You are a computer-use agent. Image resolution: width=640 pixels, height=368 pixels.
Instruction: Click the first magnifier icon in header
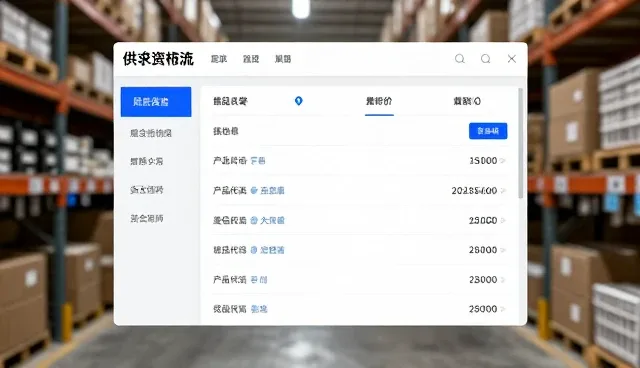[460, 59]
